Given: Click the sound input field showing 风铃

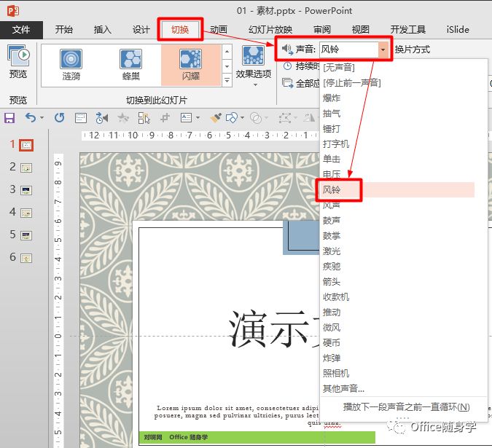Looking at the screenshot, I should click(x=349, y=50).
